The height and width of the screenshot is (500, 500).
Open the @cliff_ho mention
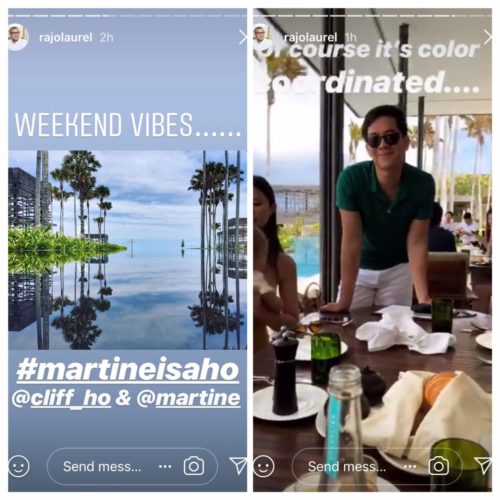pyautogui.click(x=62, y=398)
